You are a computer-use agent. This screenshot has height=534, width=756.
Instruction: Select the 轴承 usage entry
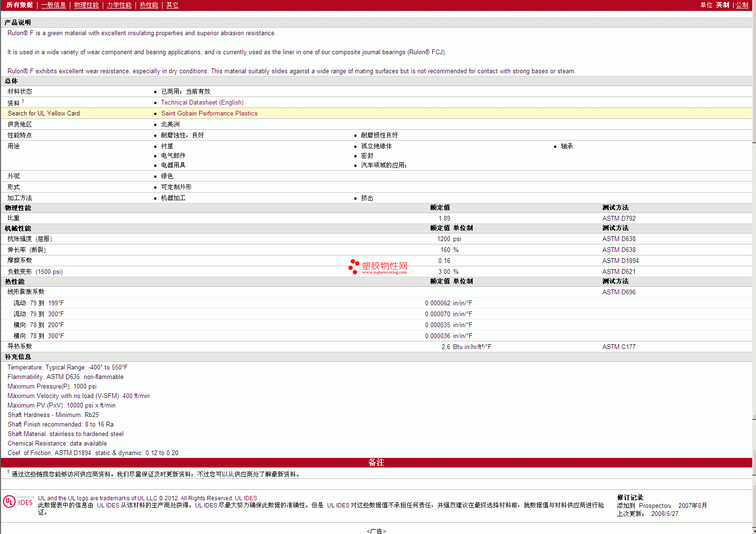[567, 146]
